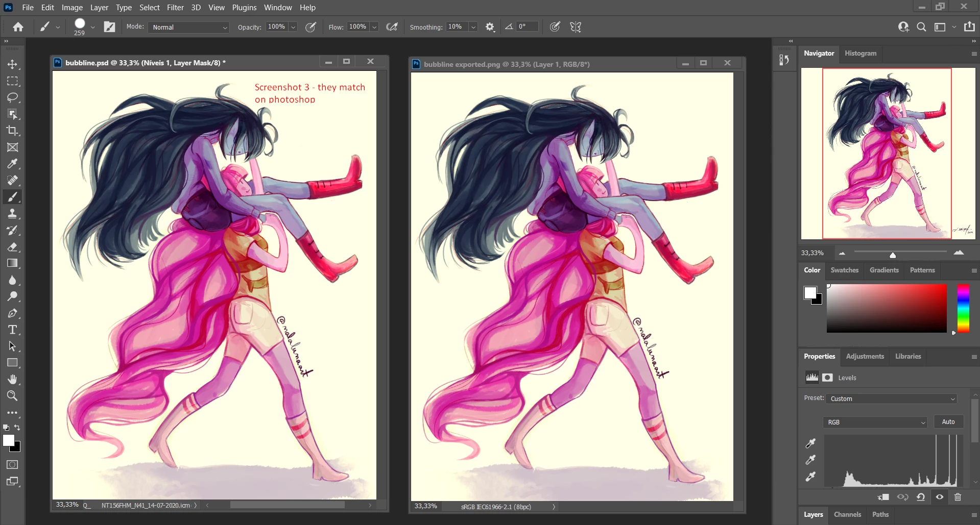Select the Zoom tool in the toolbox

tap(12, 395)
